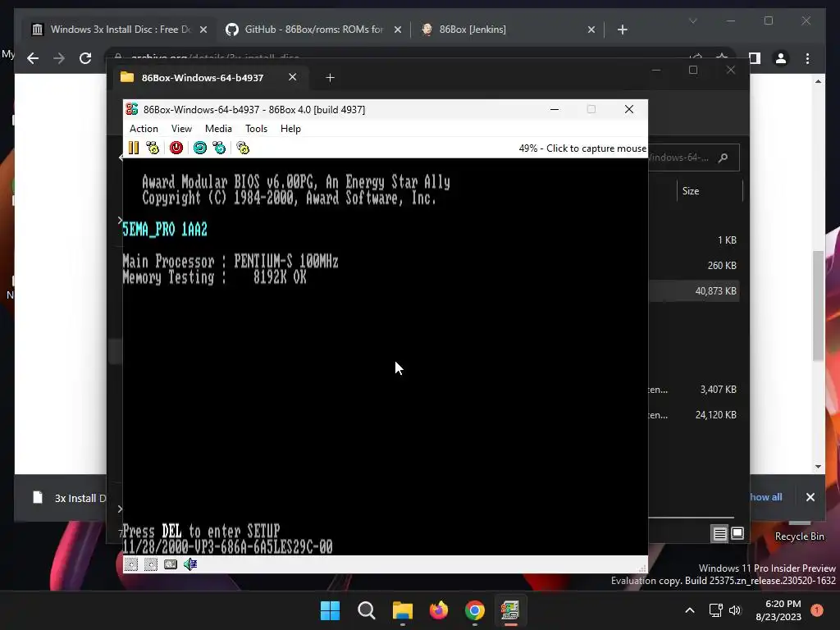840x630 pixels.
Task: Switch Explorer to details view
Action: (x=719, y=533)
